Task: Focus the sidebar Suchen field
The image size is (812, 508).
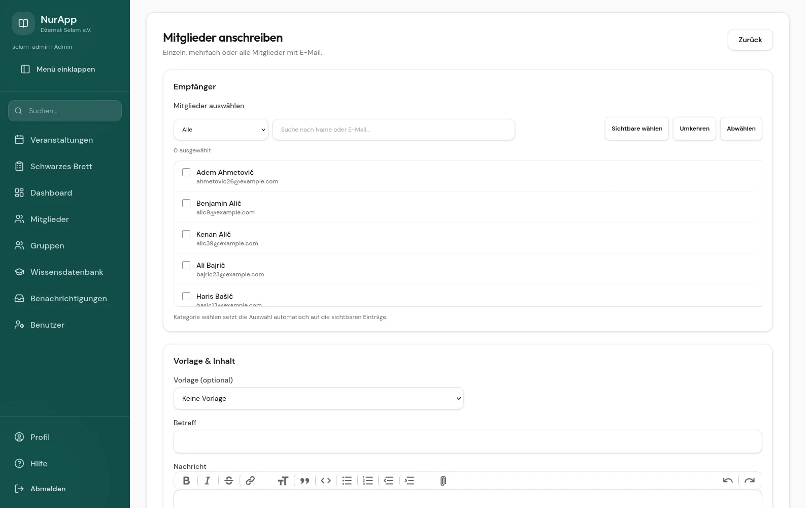Action: [65, 111]
